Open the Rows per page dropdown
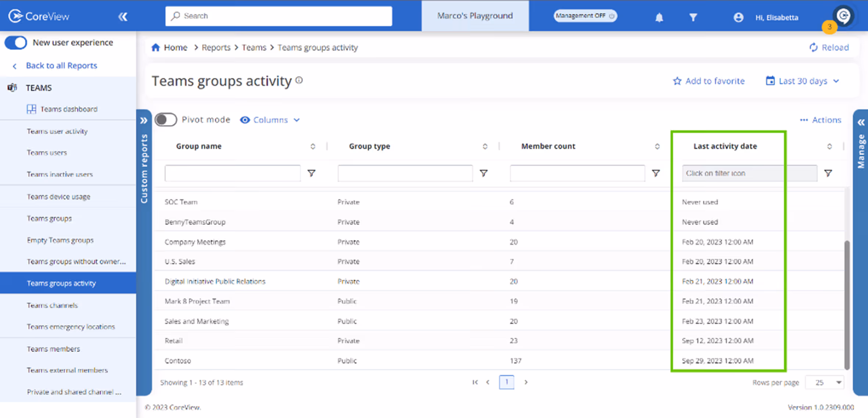 coord(824,382)
